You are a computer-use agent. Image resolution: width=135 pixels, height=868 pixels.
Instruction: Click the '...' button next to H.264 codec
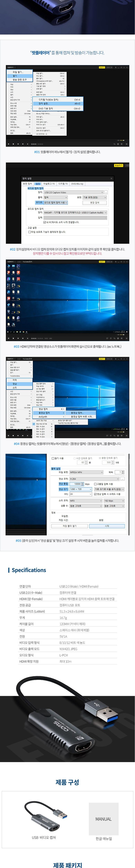click(123, 478)
